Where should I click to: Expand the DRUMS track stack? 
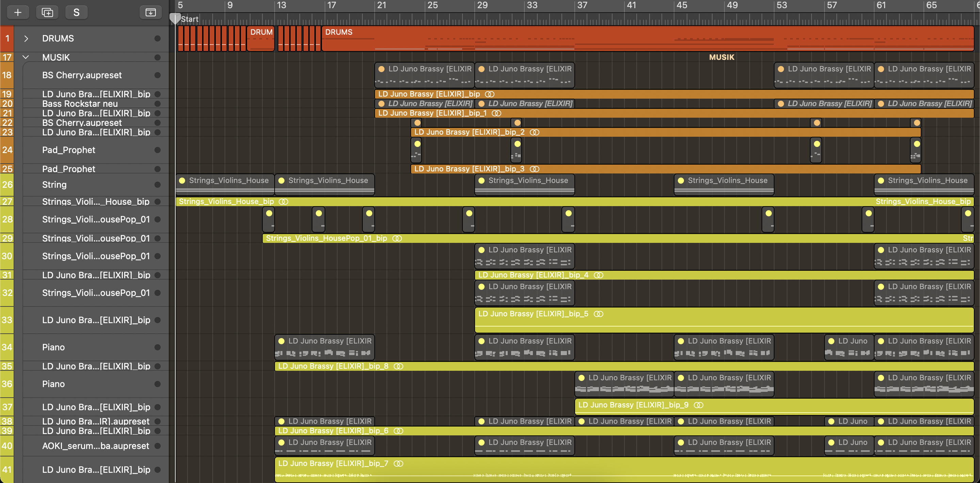[26, 38]
